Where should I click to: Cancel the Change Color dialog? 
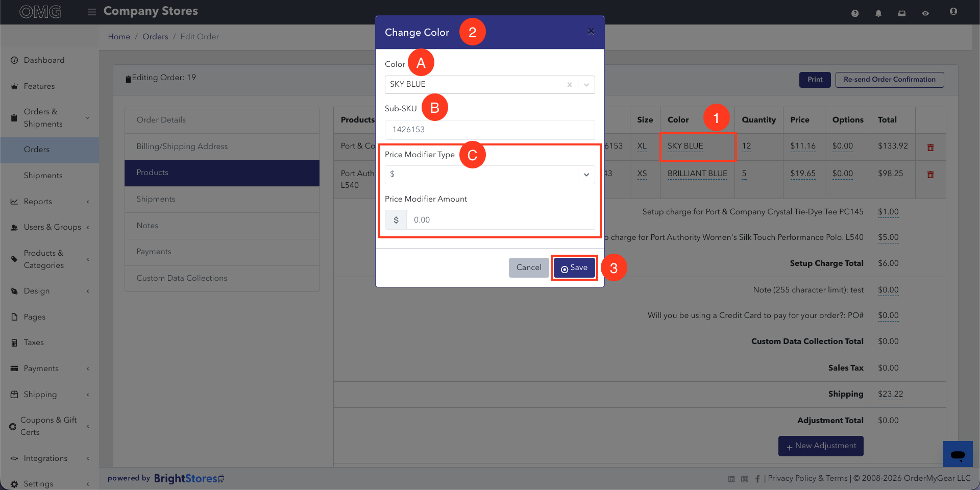click(x=529, y=267)
